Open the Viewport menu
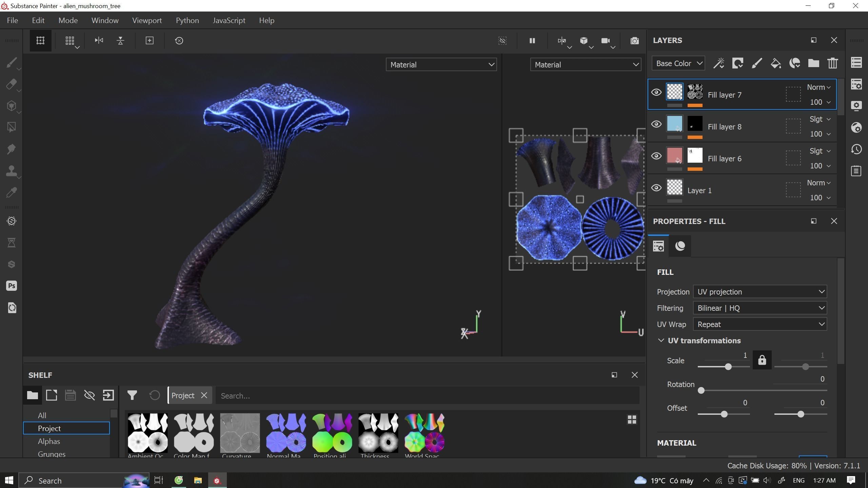The image size is (868, 488). (x=147, y=20)
